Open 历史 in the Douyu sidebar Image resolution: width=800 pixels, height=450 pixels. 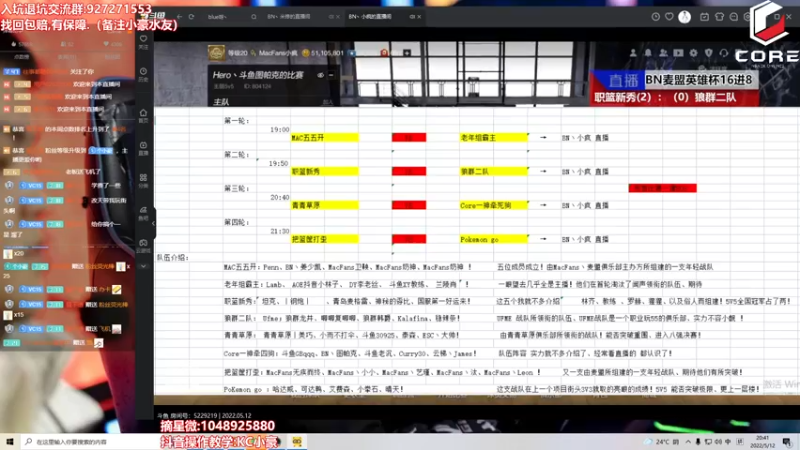click(x=143, y=74)
